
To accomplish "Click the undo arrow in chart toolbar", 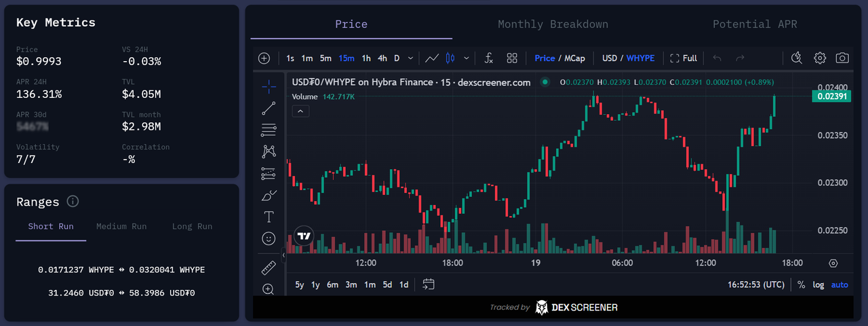I will coord(717,58).
